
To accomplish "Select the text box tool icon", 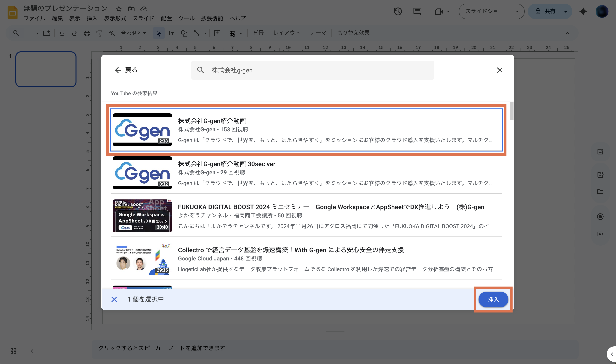I will click(x=171, y=33).
